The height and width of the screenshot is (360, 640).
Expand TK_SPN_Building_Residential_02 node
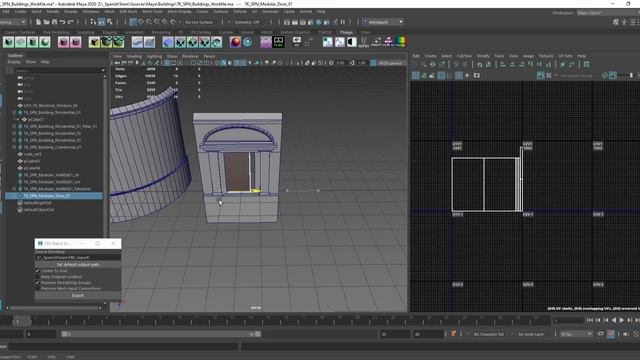[x=14, y=133]
